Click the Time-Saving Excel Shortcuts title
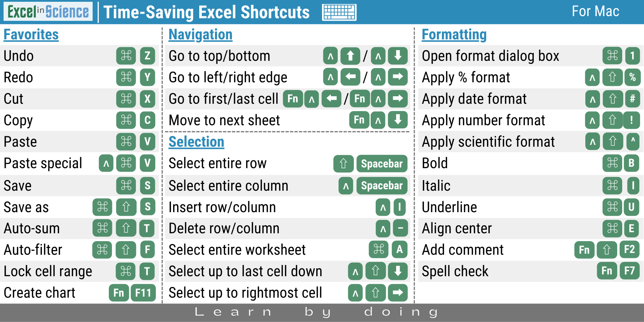This screenshot has width=644, height=322. click(x=206, y=12)
